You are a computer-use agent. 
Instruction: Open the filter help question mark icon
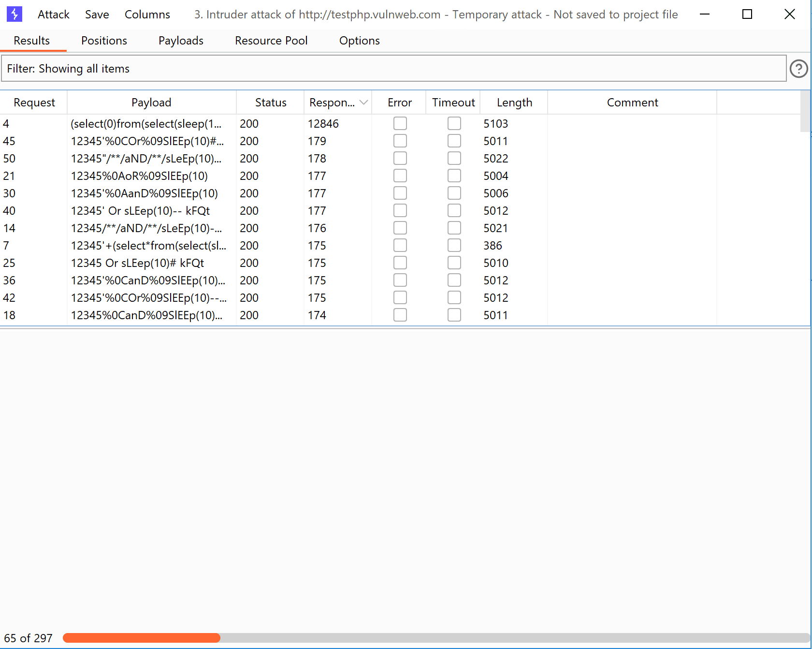798,69
